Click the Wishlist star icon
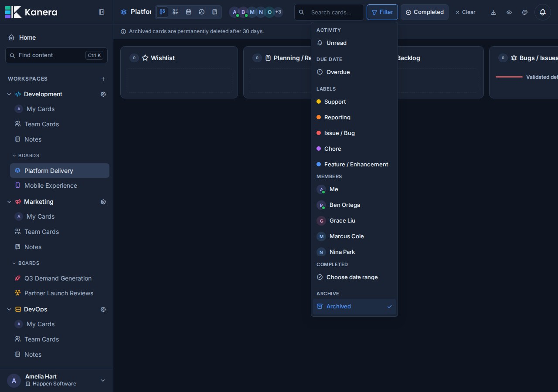 pos(145,58)
